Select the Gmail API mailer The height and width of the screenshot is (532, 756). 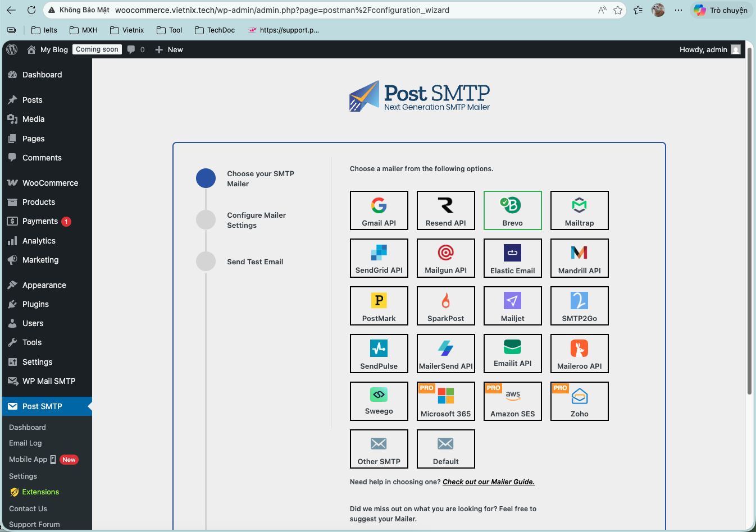pyautogui.click(x=379, y=210)
